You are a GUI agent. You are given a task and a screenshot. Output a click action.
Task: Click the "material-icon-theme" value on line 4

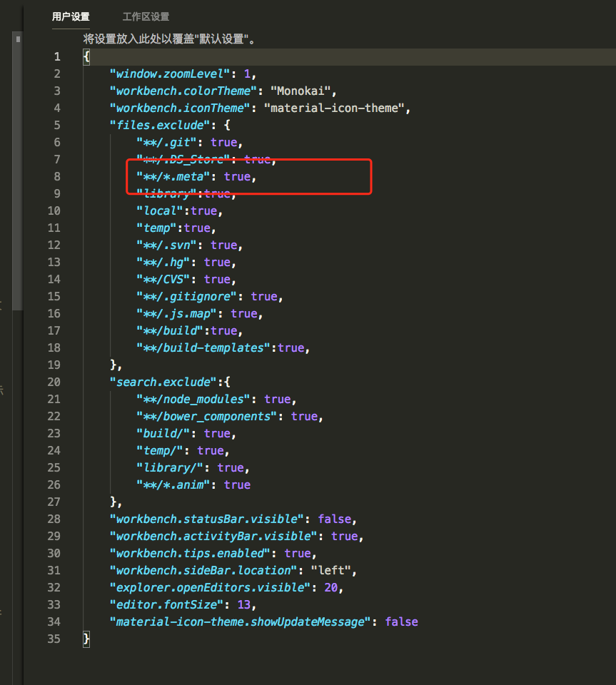pyautogui.click(x=335, y=108)
